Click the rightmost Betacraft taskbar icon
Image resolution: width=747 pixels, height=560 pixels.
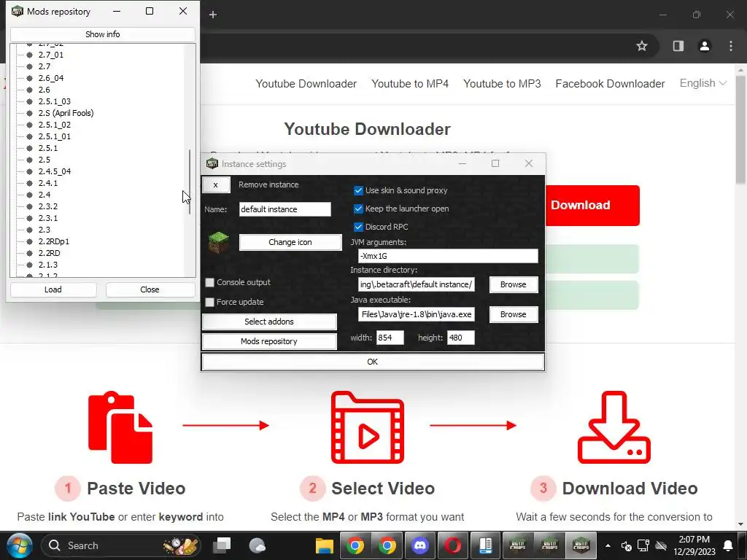pyautogui.click(x=581, y=545)
